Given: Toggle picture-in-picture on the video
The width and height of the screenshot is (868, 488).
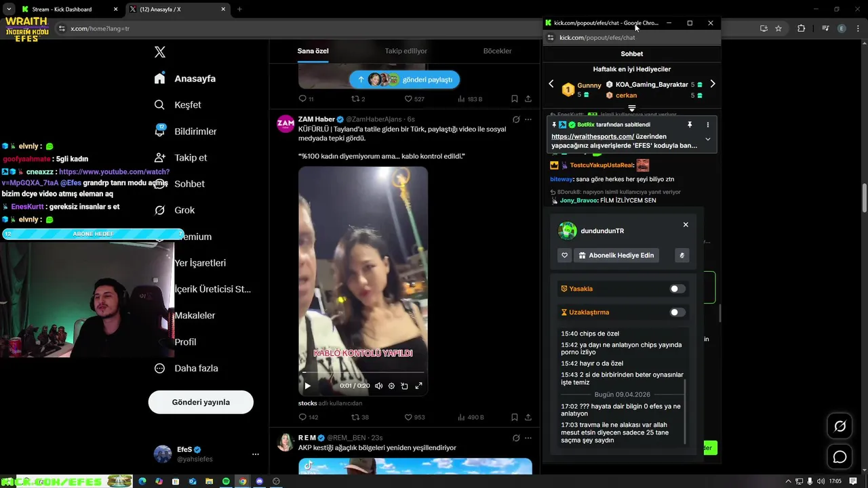Looking at the screenshot, I should click(405, 386).
